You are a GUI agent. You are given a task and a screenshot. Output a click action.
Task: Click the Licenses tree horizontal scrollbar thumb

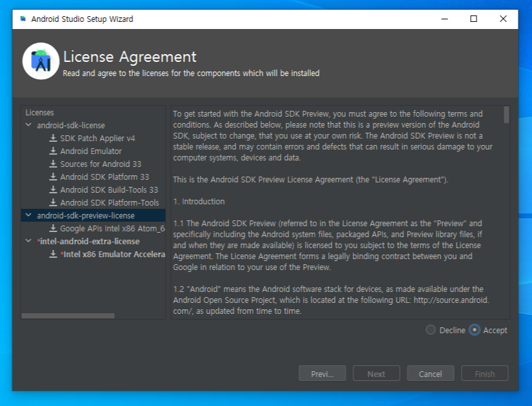(x=68, y=316)
